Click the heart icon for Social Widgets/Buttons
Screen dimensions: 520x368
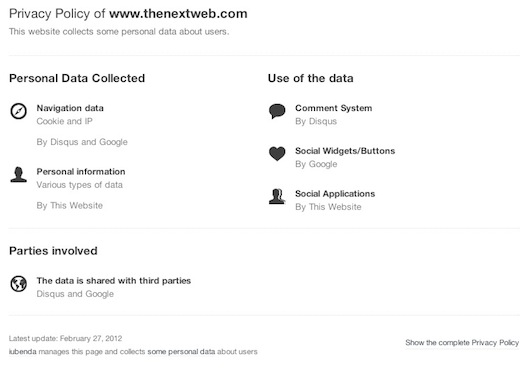point(277,154)
